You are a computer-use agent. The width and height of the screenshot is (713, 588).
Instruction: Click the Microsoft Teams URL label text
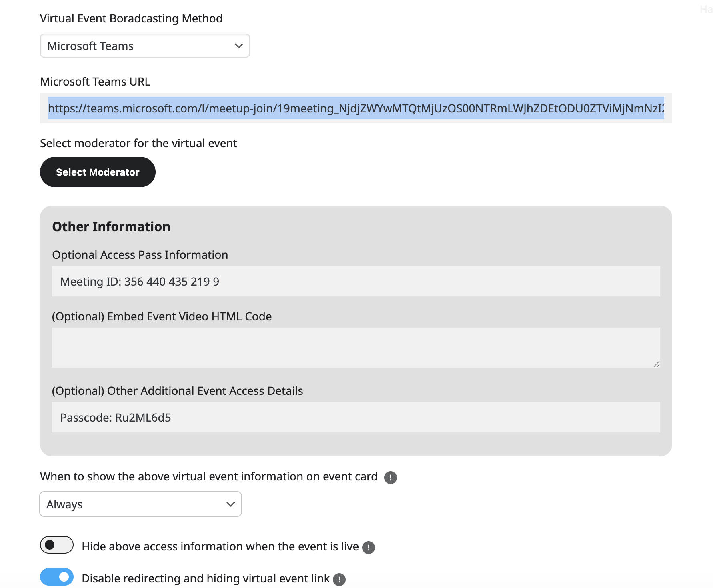pos(95,82)
